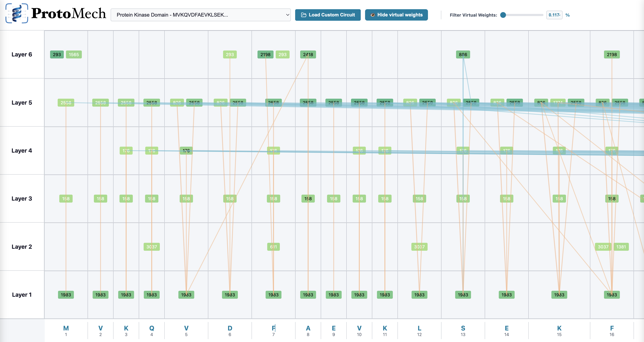Click the ProtoMech DNA logo icon

pos(17,14)
